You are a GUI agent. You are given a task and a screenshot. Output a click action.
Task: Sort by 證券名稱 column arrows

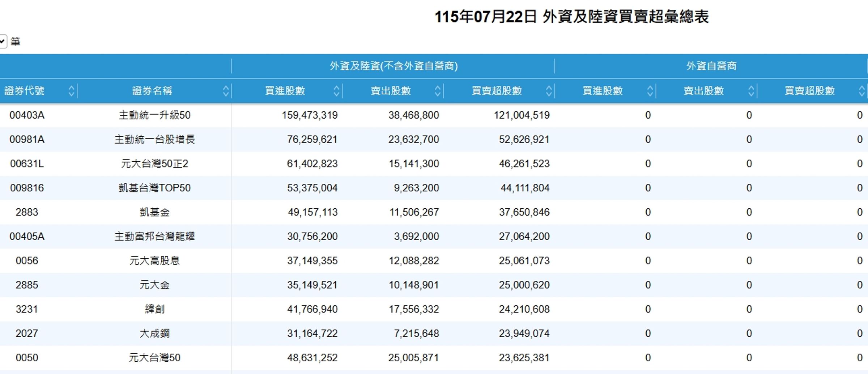[x=226, y=91]
